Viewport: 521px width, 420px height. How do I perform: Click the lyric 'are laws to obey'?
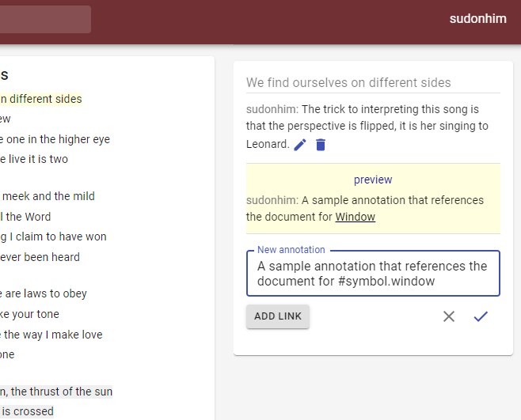point(46,293)
